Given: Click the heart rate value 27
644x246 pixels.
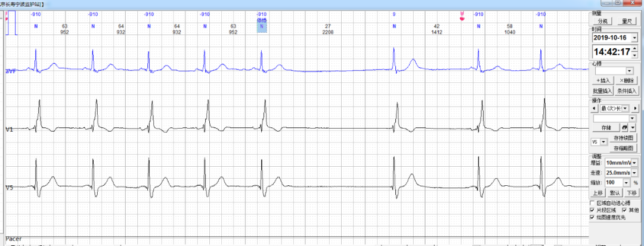Looking at the screenshot, I should tap(328, 26).
